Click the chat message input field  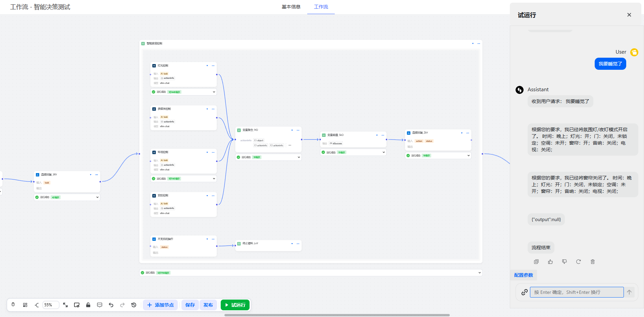point(577,292)
